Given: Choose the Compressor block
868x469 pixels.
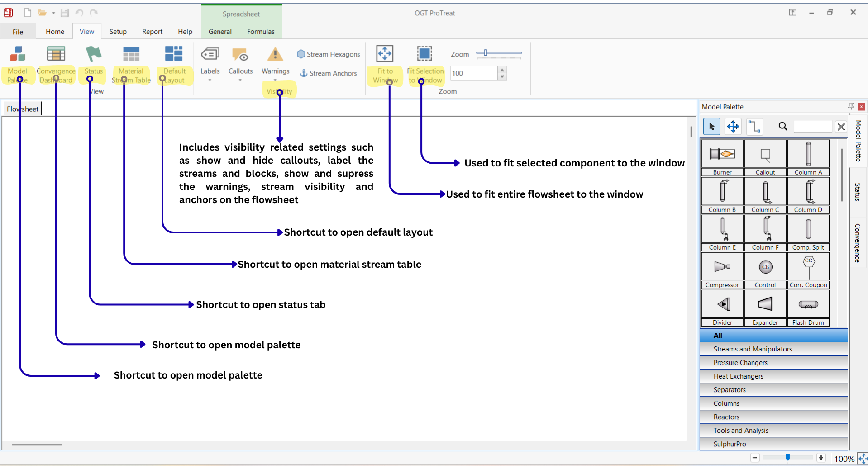Looking at the screenshot, I should 722,270.
